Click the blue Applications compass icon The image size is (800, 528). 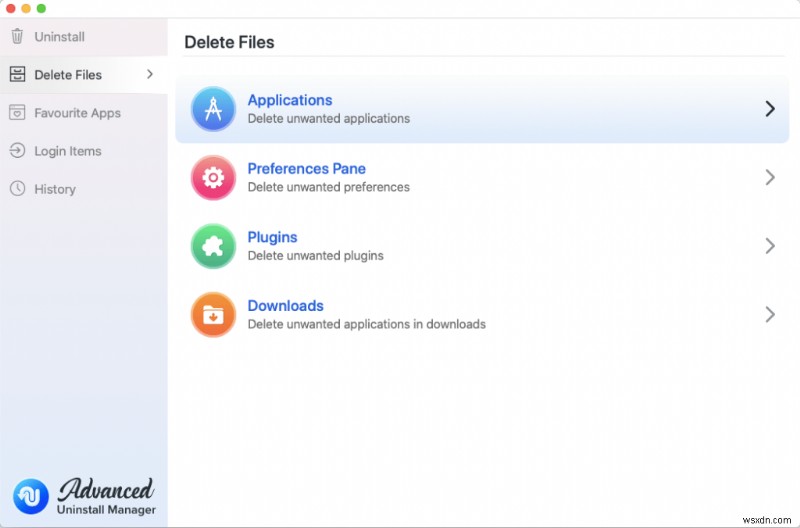coord(213,109)
